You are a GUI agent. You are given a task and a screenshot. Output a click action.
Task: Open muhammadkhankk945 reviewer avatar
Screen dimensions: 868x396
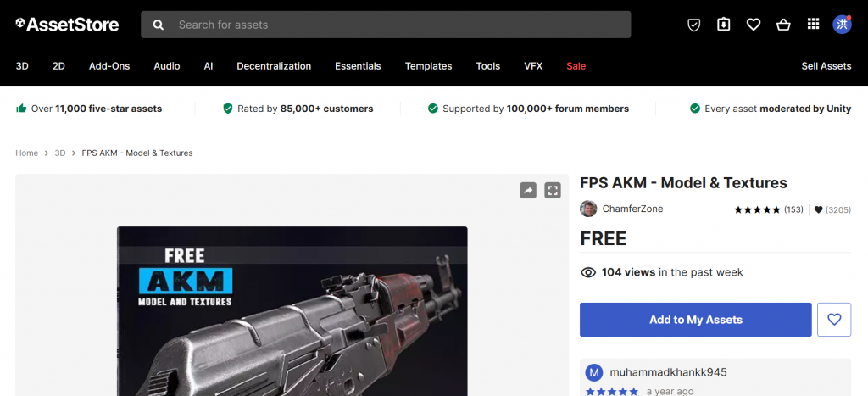click(594, 372)
